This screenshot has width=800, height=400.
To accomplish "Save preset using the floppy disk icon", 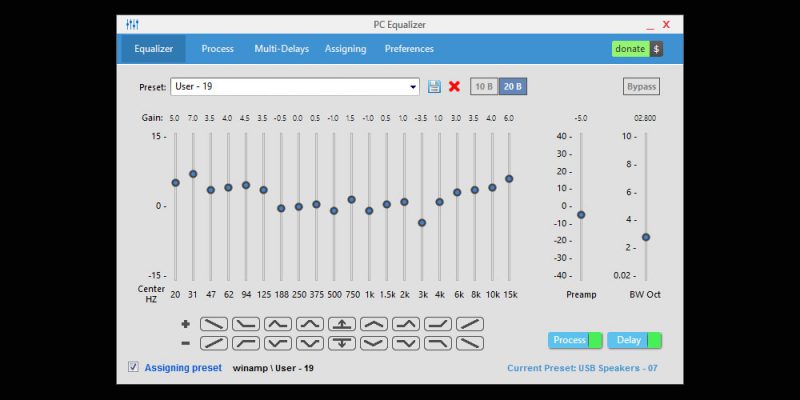I will (x=434, y=87).
